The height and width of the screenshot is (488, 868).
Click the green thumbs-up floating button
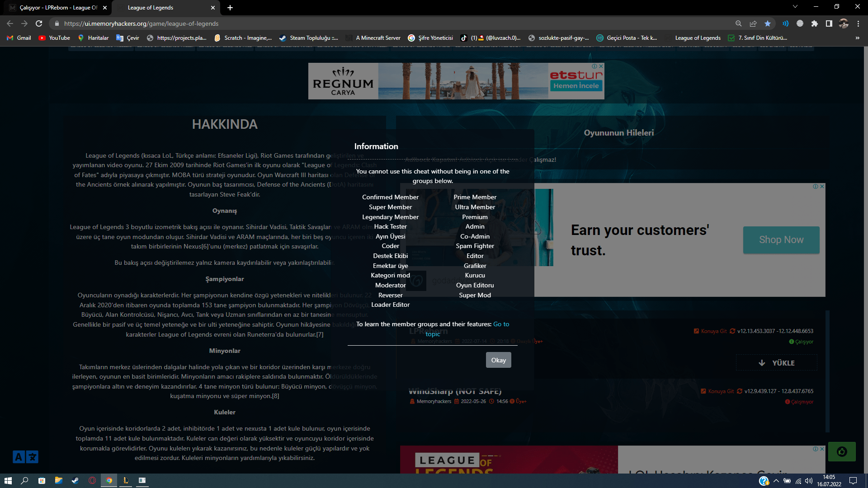point(842,451)
